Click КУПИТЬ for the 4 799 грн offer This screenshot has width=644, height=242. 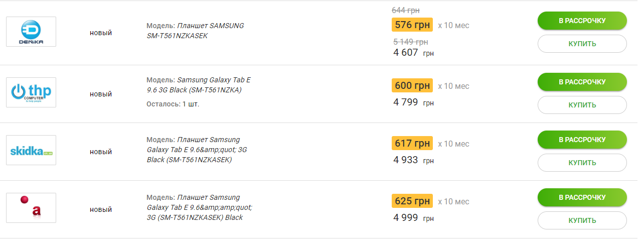point(582,105)
